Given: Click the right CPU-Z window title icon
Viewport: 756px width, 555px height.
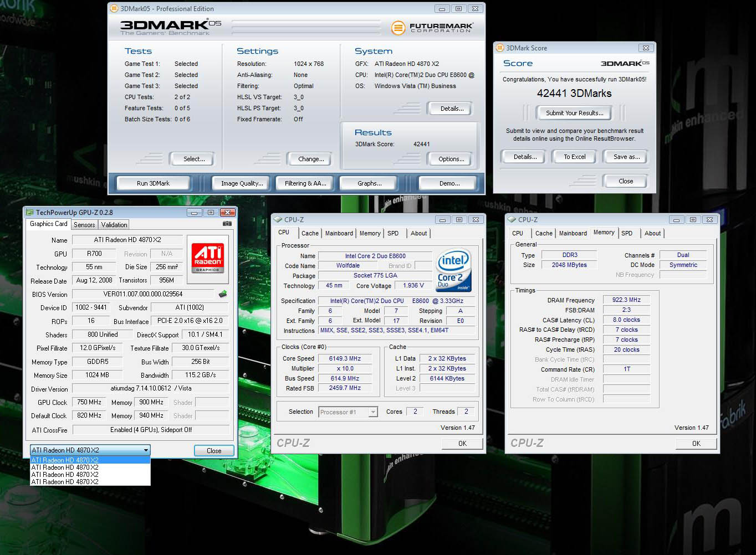Looking at the screenshot, I should (x=512, y=220).
